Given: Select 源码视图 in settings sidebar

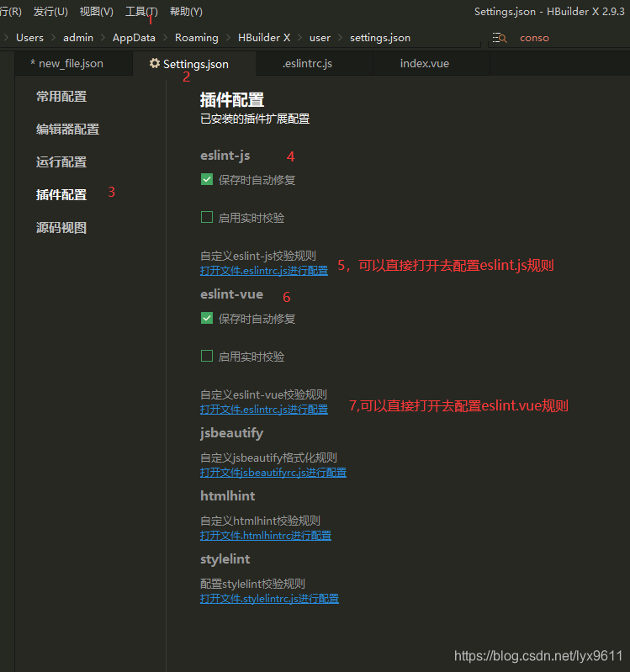Looking at the screenshot, I should [x=61, y=228].
